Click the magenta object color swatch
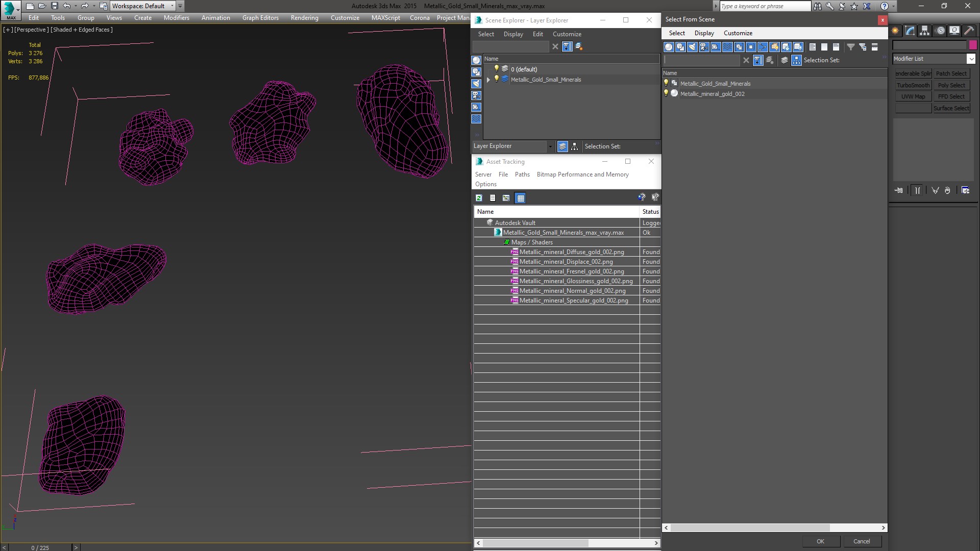The image size is (980, 551). click(x=972, y=45)
